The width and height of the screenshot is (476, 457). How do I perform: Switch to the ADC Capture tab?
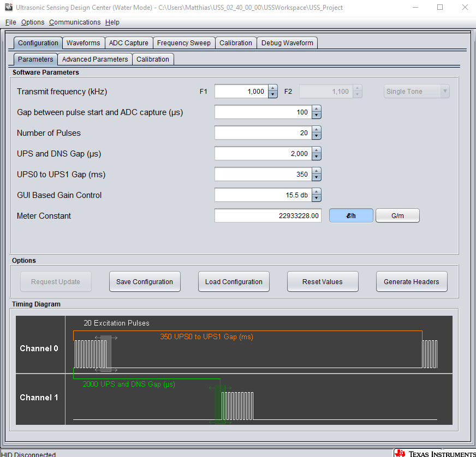129,43
